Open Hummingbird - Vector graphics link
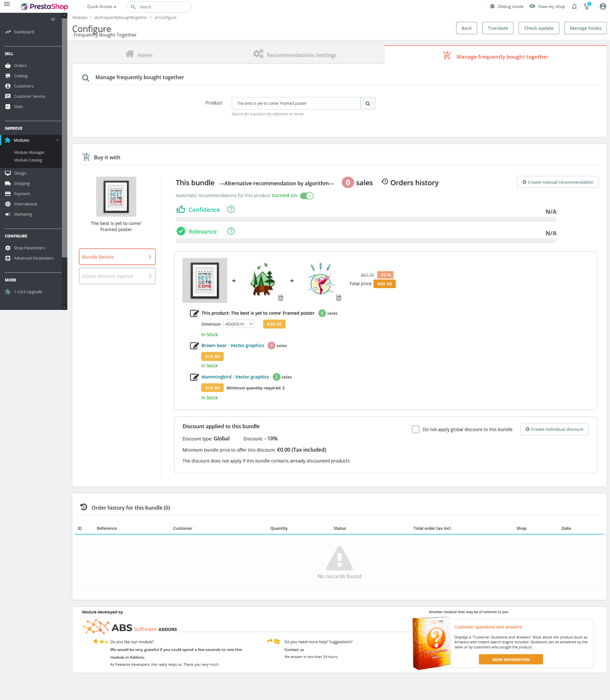 (x=235, y=377)
